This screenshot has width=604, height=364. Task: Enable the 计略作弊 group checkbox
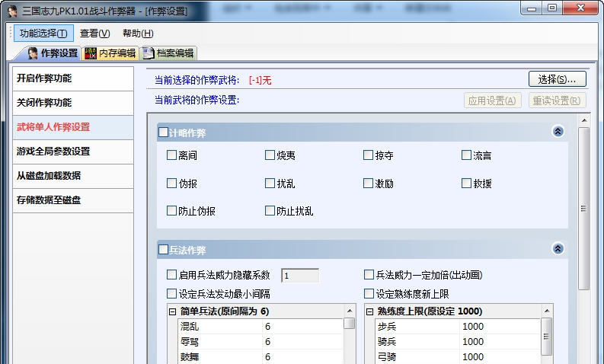click(x=163, y=133)
